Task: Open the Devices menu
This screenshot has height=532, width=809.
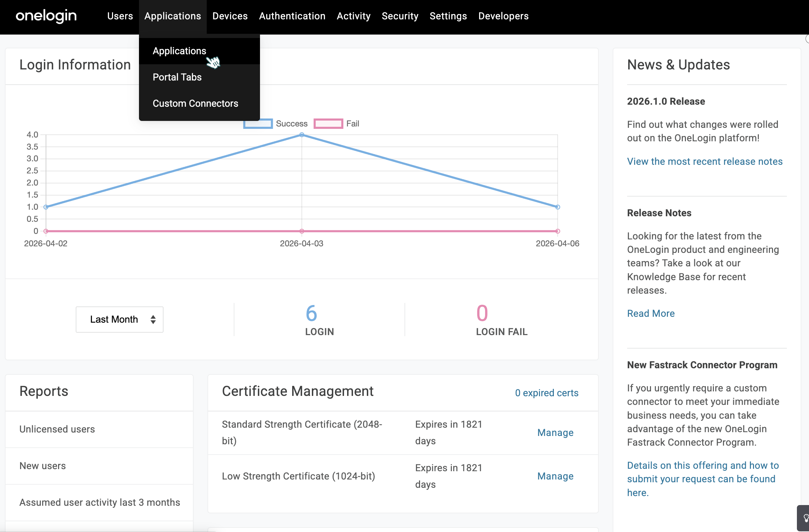Action: pyautogui.click(x=230, y=16)
